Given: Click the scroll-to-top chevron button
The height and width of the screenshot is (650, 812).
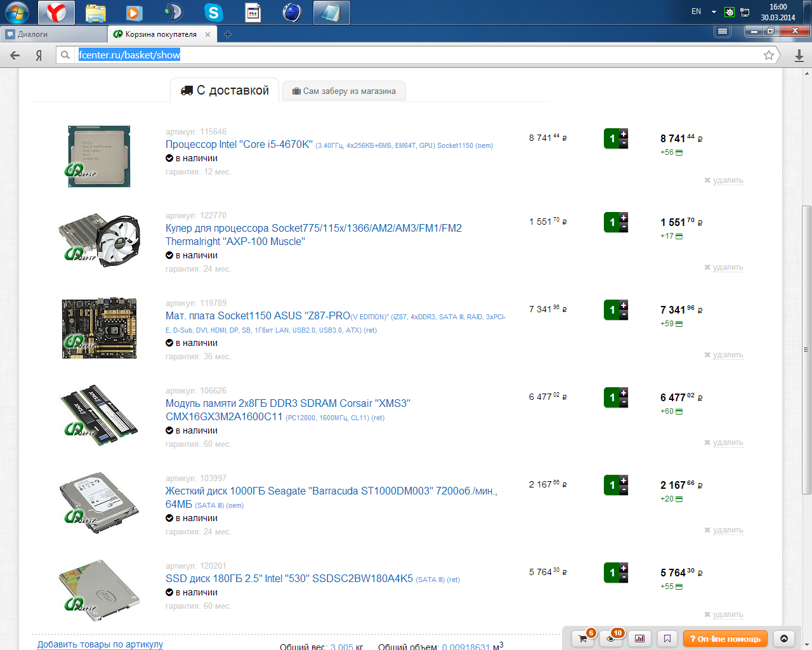Looking at the screenshot, I should pyautogui.click(x=784, y=639).
